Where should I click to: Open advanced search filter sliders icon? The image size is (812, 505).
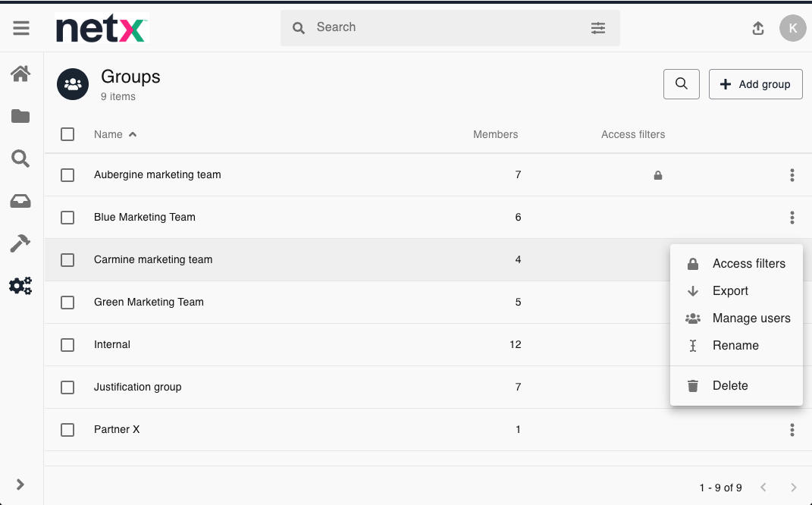click(598, 28)
